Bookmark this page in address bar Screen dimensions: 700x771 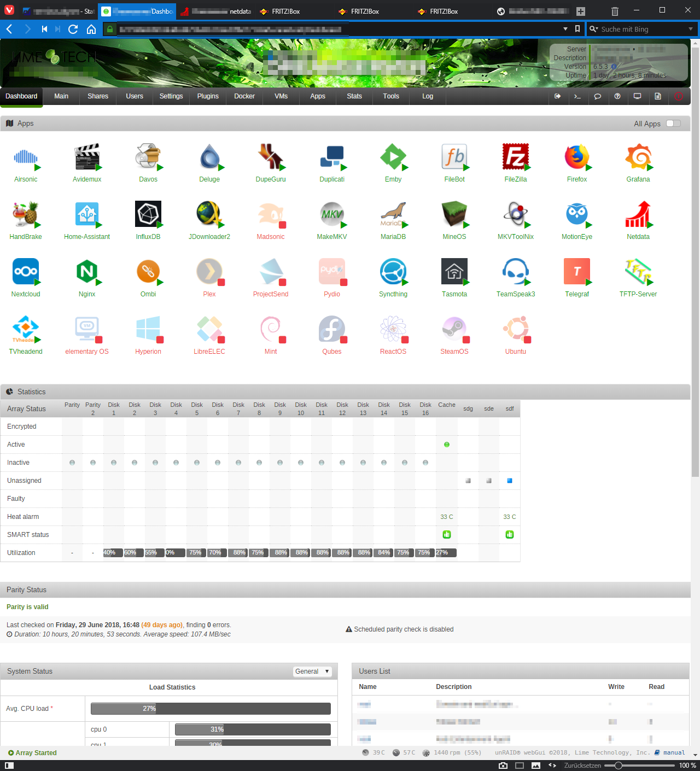click(x=577, y=29)
